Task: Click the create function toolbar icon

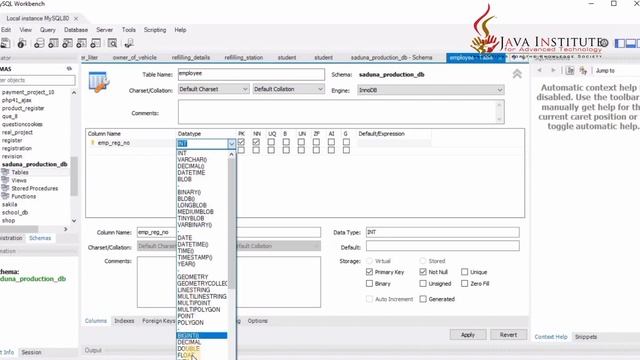Action: pos(96,43)
